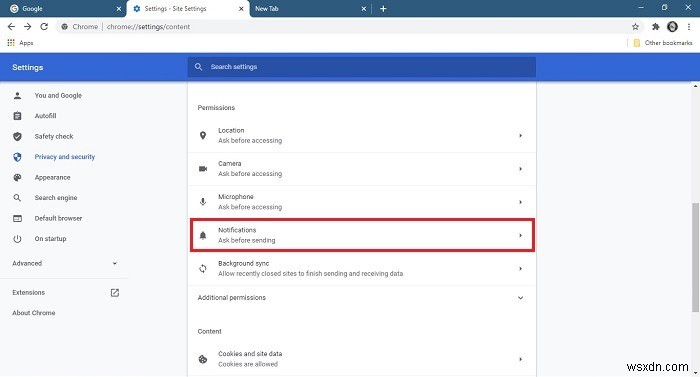Screen dimensions: 700x377
Task: Open the Apps shortcut in bookmarks bar
Action: point(21,43)
